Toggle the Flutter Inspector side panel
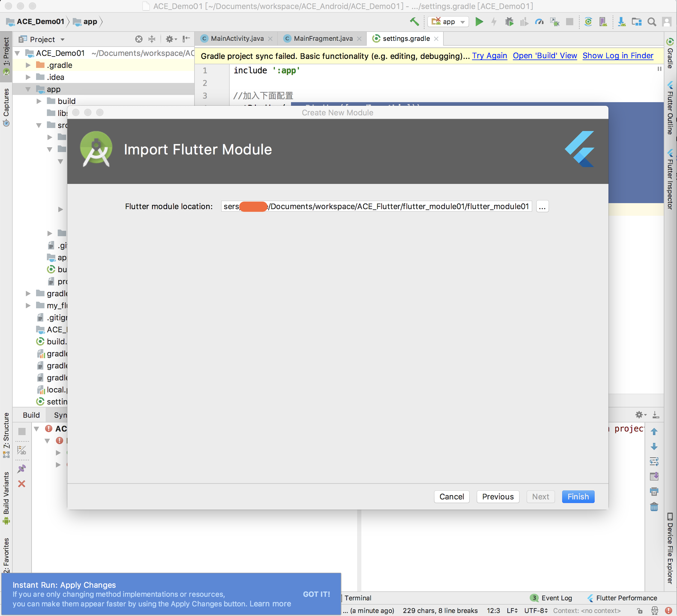Screen dimensions: 677x616 (x=670, y=180)
